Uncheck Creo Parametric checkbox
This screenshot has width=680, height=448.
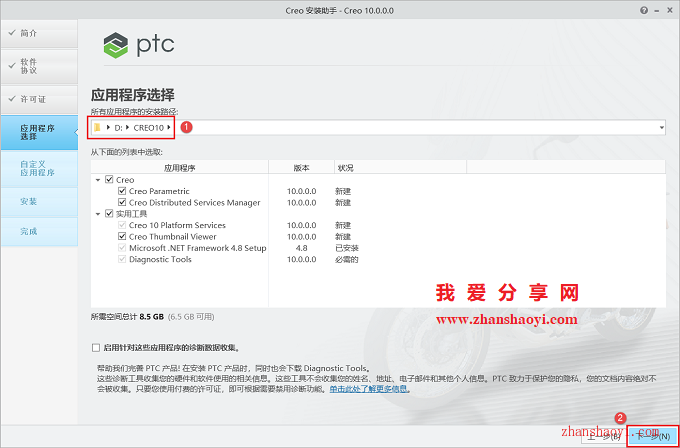pyautogui.click(x=122, y=191)
